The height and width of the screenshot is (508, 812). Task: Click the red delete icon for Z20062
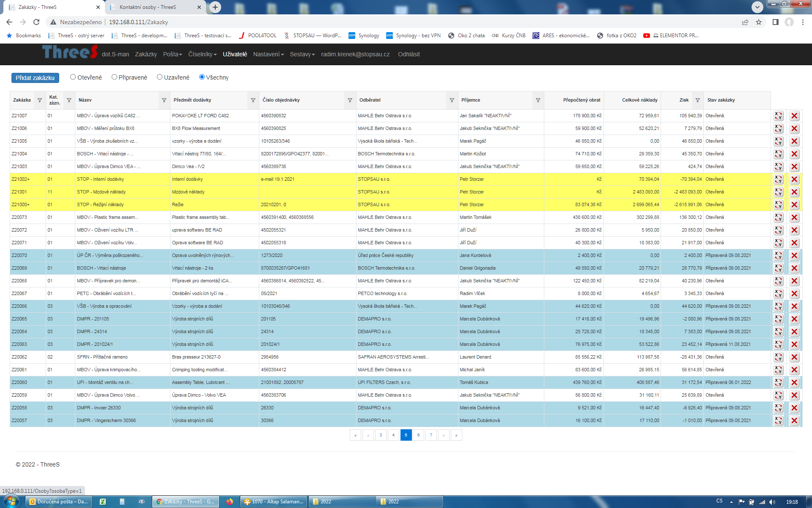click(x=794, y=357)
